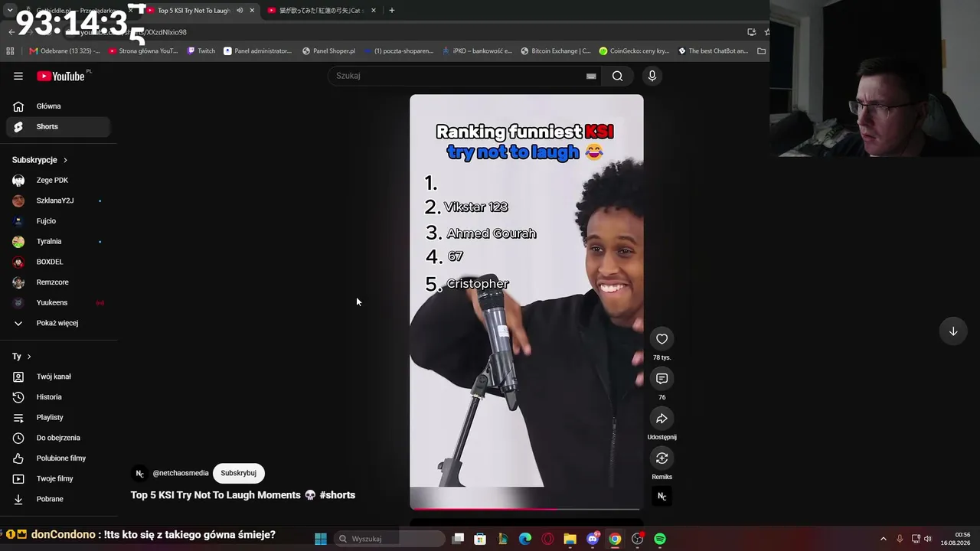
Task: Open the Windows Start menu
Action: point(321,539)
